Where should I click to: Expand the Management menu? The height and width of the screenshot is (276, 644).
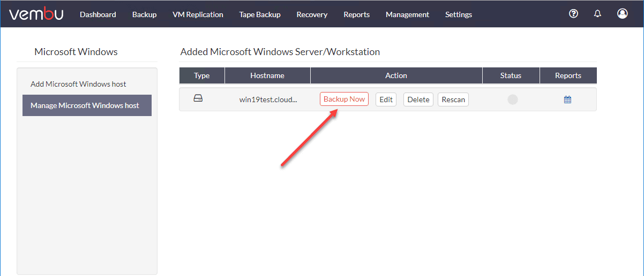pyautogui.click(x=407, y=14)
